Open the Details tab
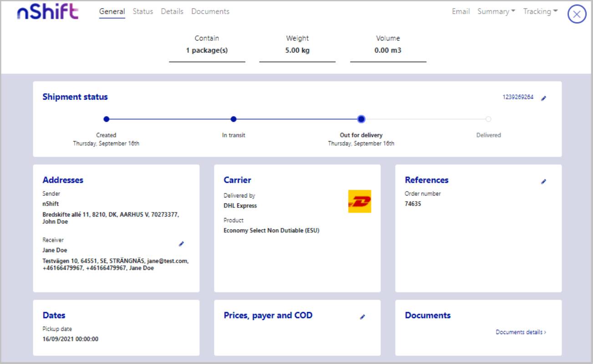Screen dimensions: 593x364 click(172, 11)
